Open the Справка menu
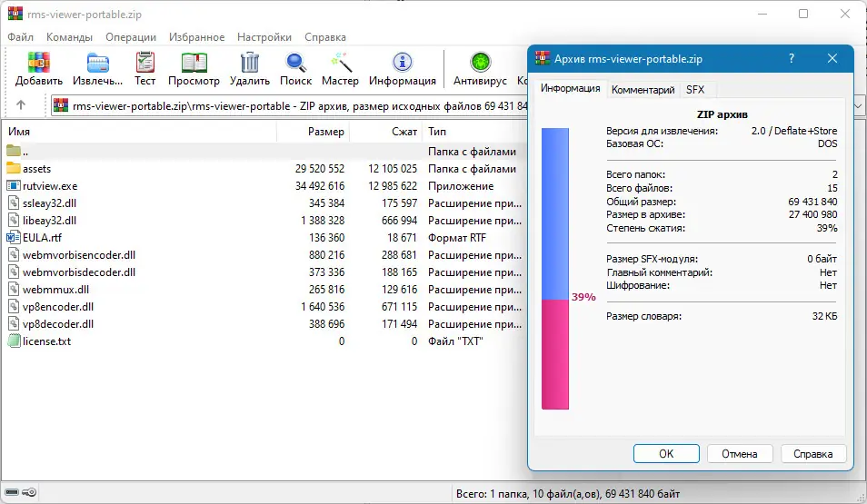The height and width of the screenshot is (504, 867). (x=325, y=37)
